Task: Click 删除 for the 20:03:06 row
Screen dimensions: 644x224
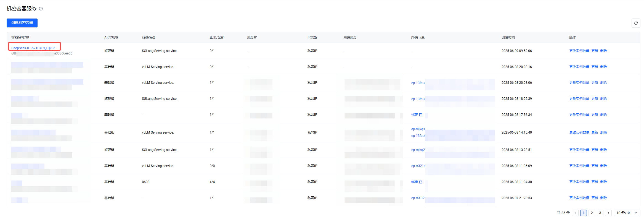Action: 604,83
